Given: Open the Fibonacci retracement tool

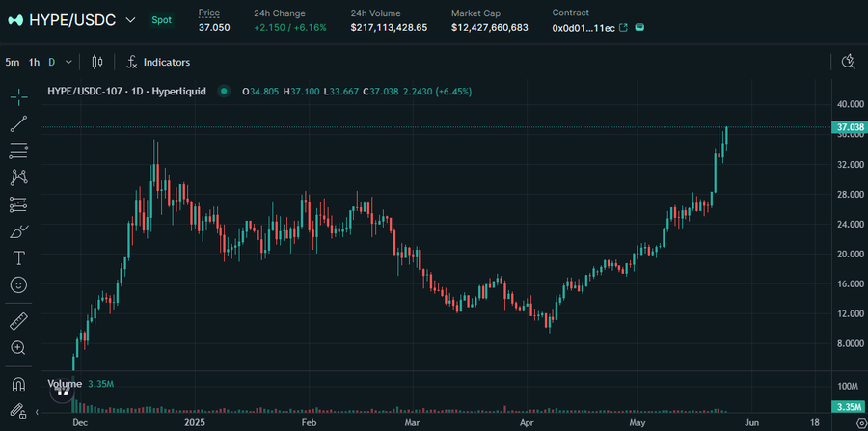Looking at the screenshot, I should click(19, 150).
